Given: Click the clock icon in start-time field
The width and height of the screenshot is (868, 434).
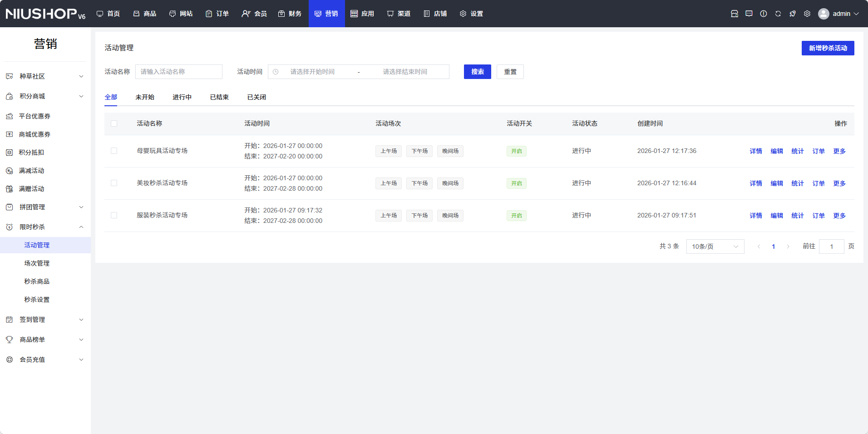Looking at the screenshot, I should click(x=276, y=72).
